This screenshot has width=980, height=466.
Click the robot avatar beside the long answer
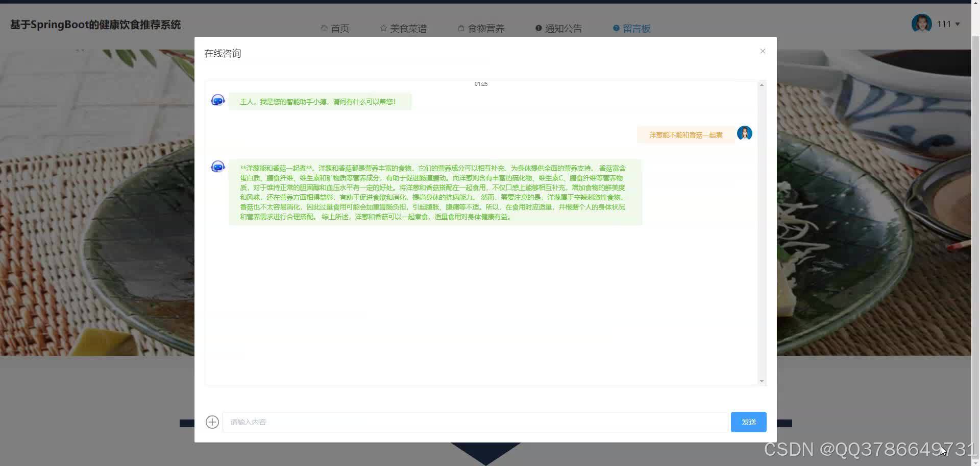pos(218,167)
